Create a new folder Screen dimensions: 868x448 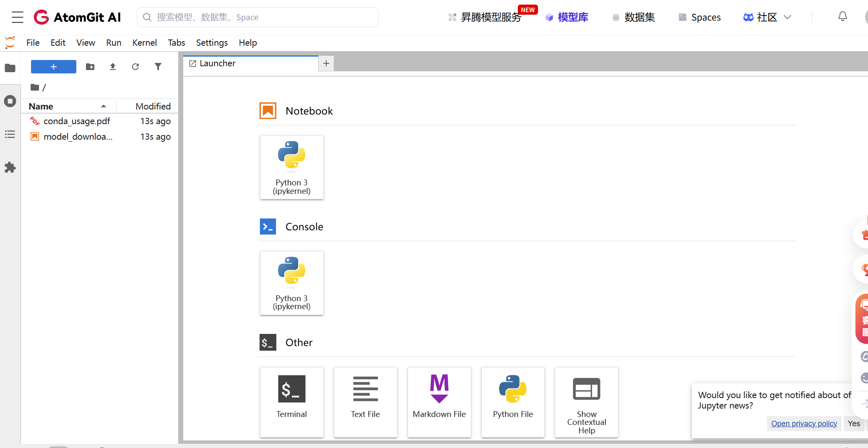click(90, 67)
